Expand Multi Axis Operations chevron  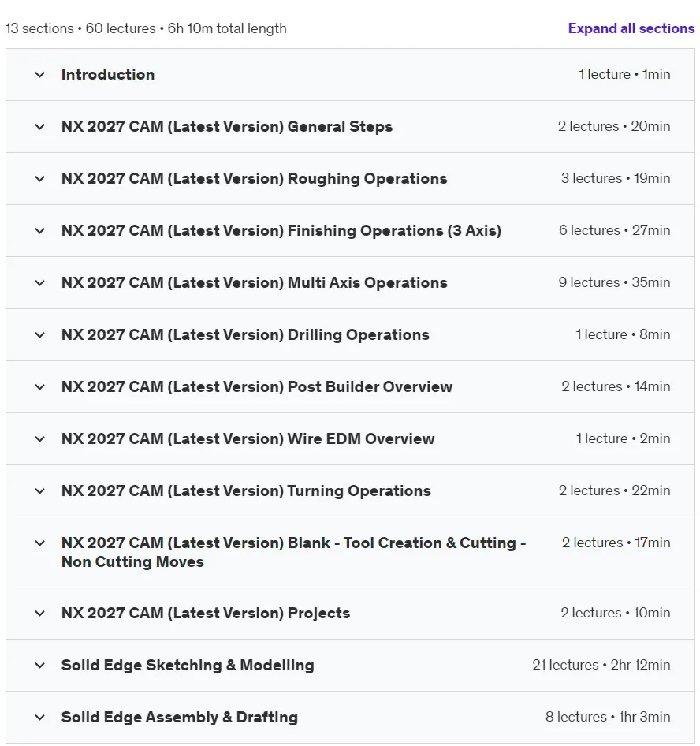click(40, 282)
